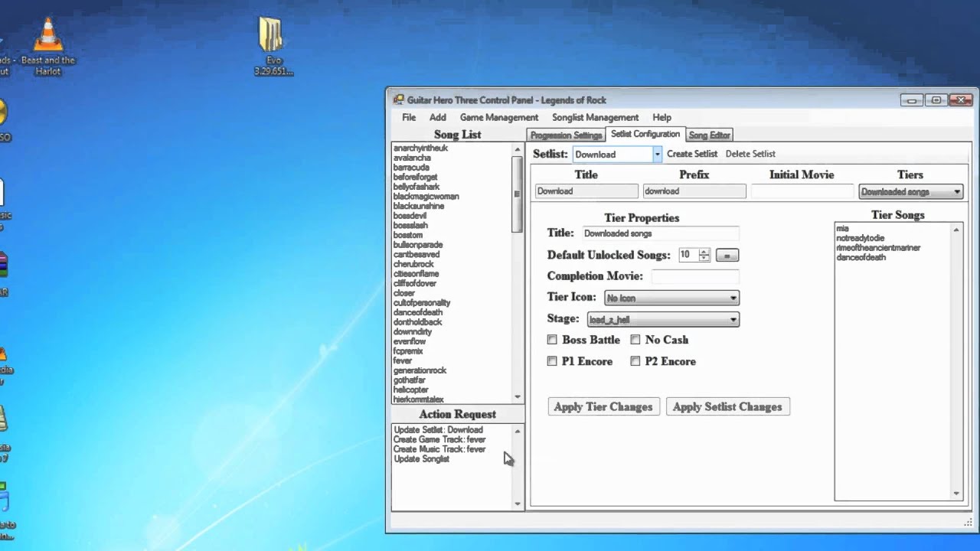This screenshot has height=551, width=980.
Task: Click the equals button beside unlocked songs
Action: point(727,255)
